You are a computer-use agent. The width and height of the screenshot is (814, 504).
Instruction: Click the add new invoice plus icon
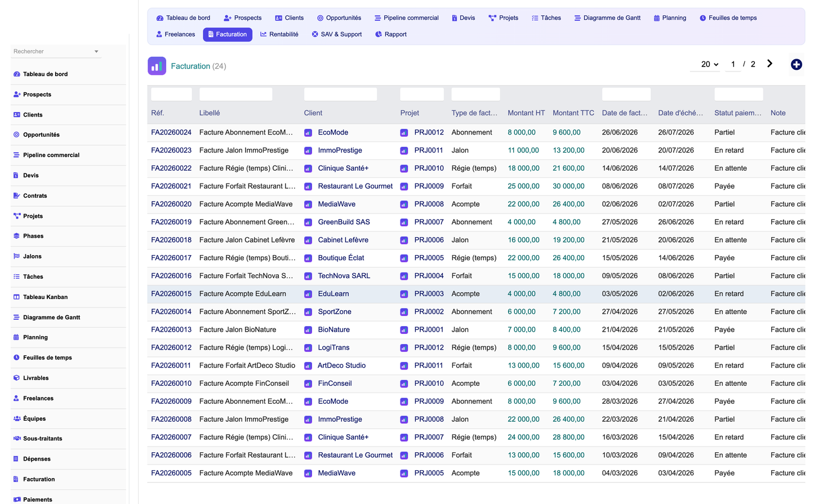click(x=796, y=65)
